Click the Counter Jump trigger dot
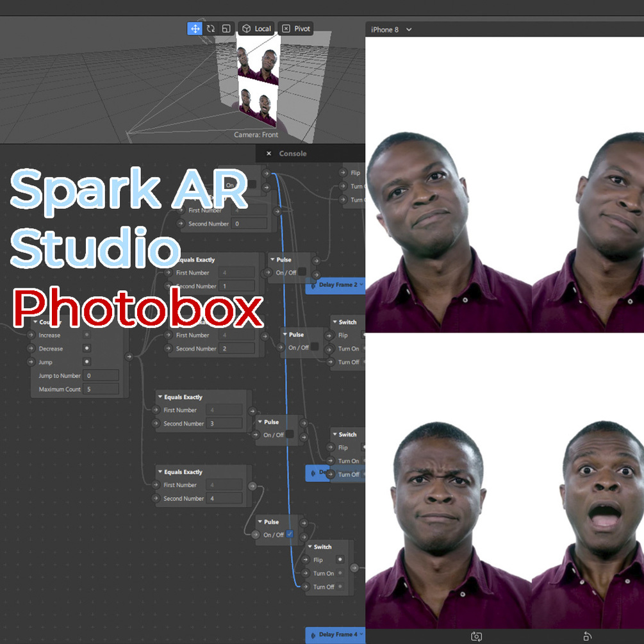This screenshot has height=644, width=644. click(87, 362)
